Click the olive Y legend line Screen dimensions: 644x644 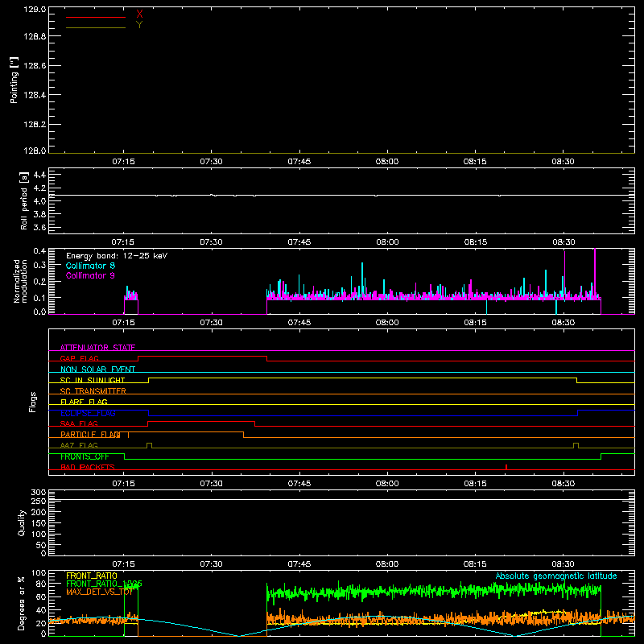coord(96,28)
